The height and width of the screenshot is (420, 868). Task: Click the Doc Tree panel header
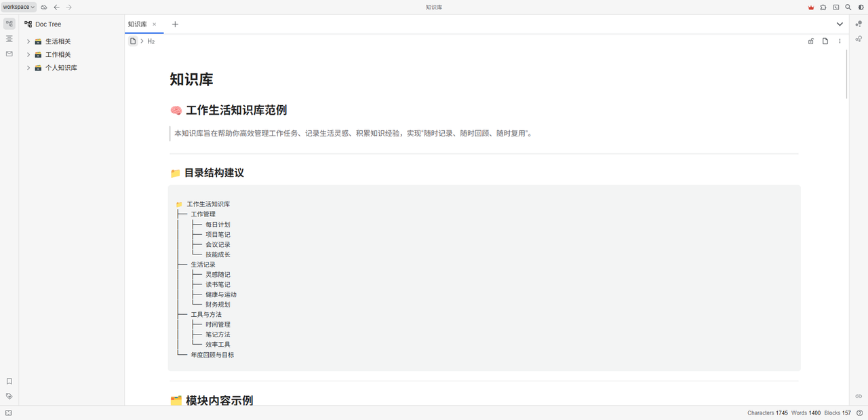pyautogui.click(x=72, y=24)
